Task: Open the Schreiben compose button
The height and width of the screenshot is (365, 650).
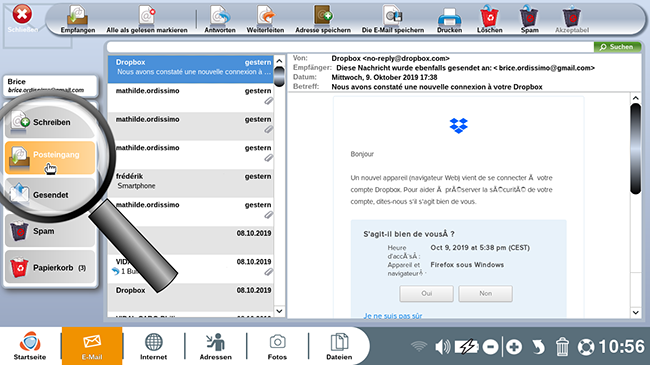Action: [x=50, y=122]
